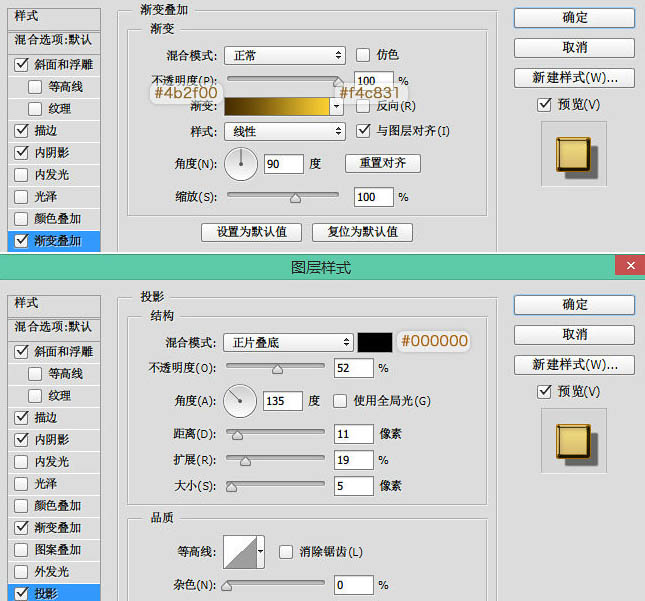
Task: Check 光泽 in upper dialog list
Action: 21,197
